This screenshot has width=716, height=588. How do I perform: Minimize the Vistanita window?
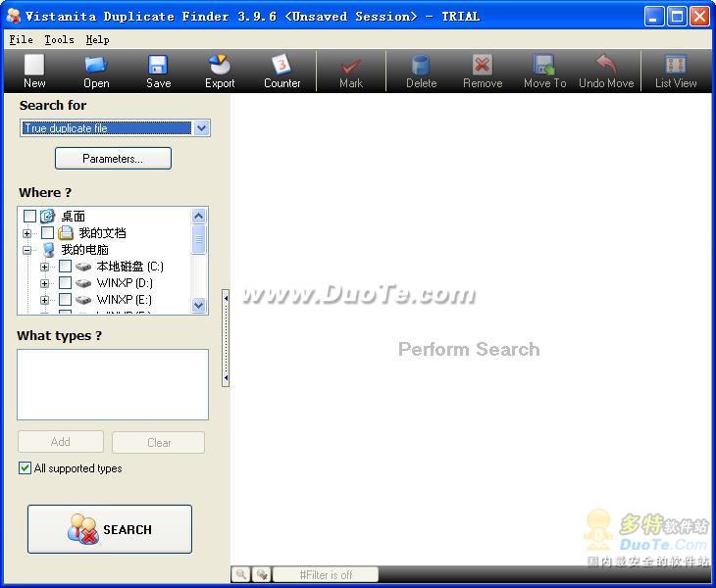pos(654,17)
